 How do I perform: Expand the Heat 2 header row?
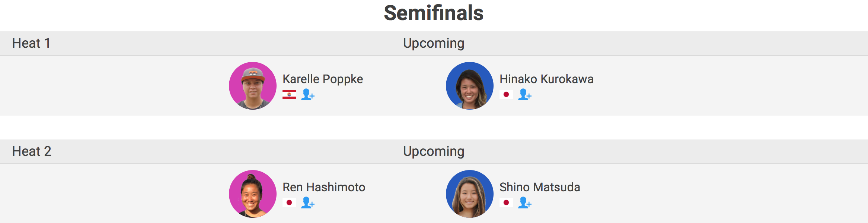click(32, 151)
